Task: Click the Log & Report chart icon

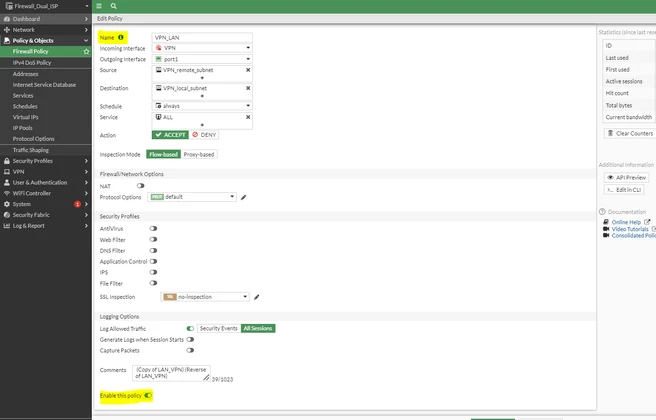Action: point(7,226)
